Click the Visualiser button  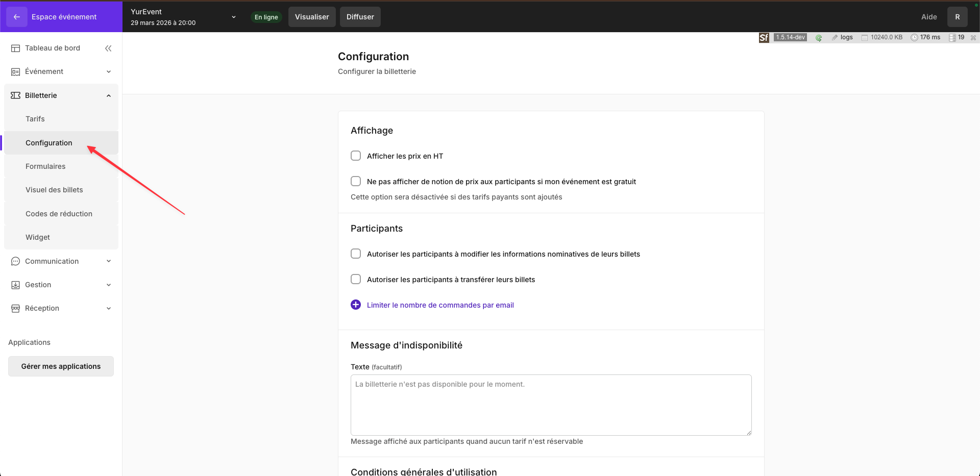[x=312, y=17]
